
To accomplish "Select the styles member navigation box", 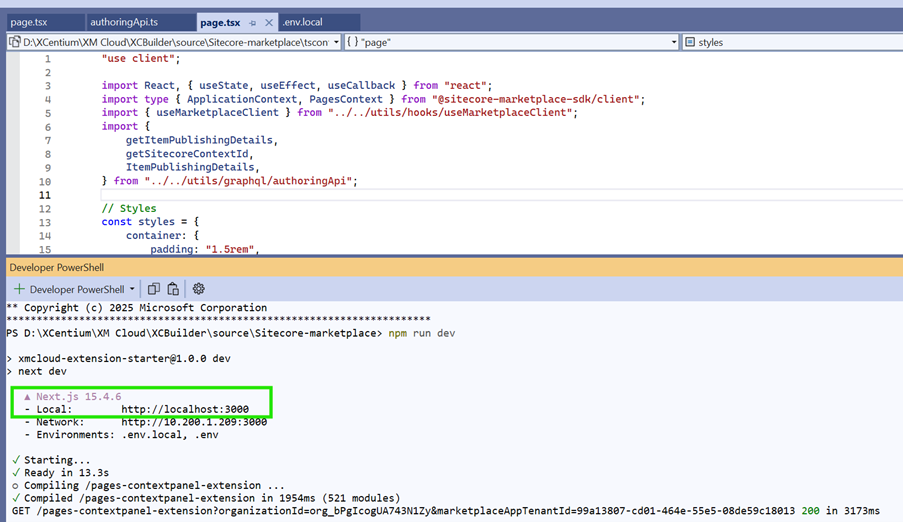I will pyautogui.click(x=792, y=42).
